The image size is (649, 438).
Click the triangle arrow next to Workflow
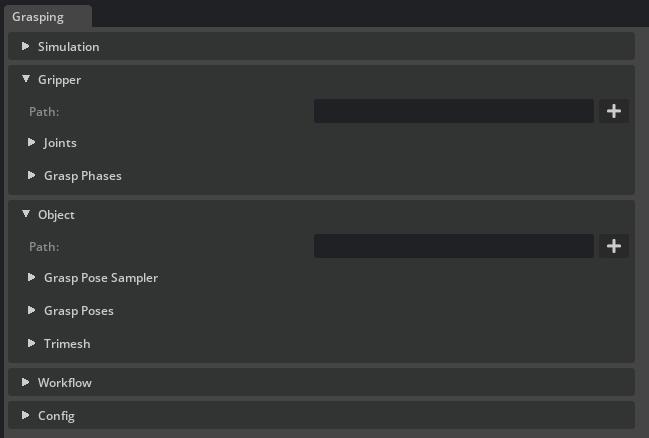[x=26, y=382]
